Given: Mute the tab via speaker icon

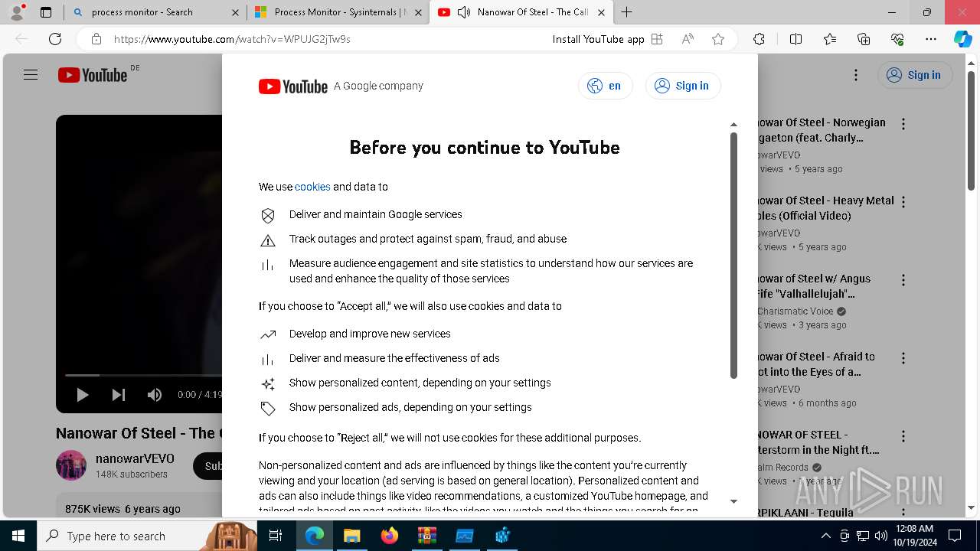Looking at the screenshot, I should point(463,12).
